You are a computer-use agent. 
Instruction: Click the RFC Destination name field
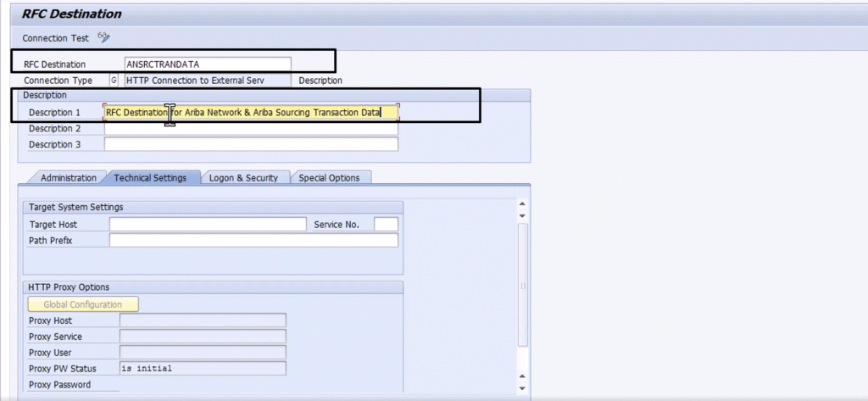click(208, 64)
